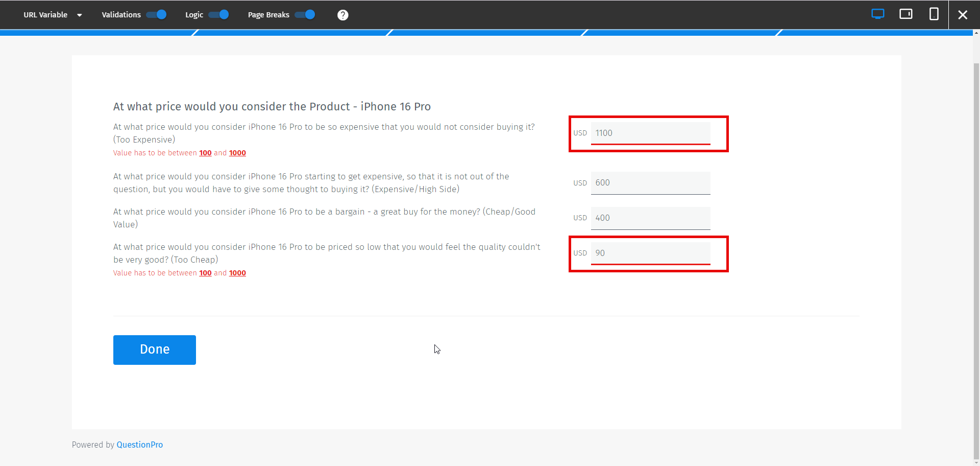Switch to tablet preview mode
Image resolution: width=980 pixels, height=466 pixels.
pos(906,14)
